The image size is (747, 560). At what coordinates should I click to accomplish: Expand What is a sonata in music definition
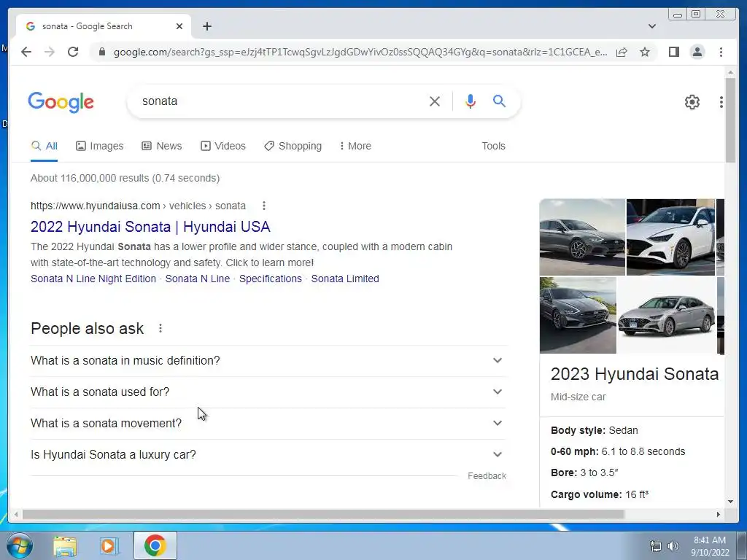pos(268,360)
